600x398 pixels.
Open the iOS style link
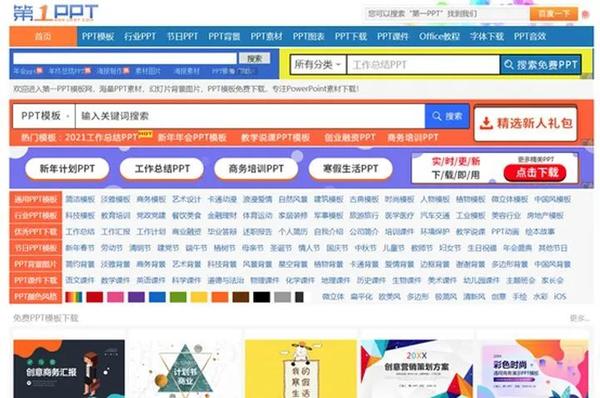coord(560,297)
